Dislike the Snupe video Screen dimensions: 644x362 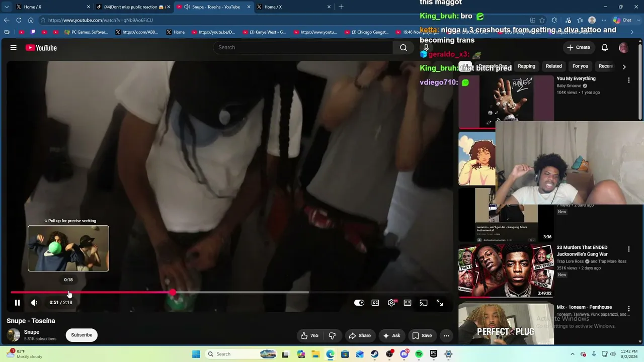click(x=332, y=335)
